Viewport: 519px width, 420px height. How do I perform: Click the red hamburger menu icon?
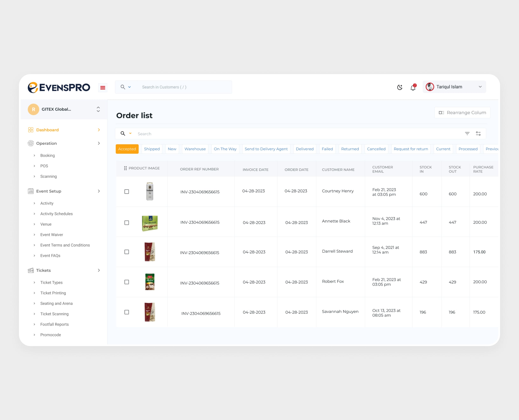tap(103, 87)
